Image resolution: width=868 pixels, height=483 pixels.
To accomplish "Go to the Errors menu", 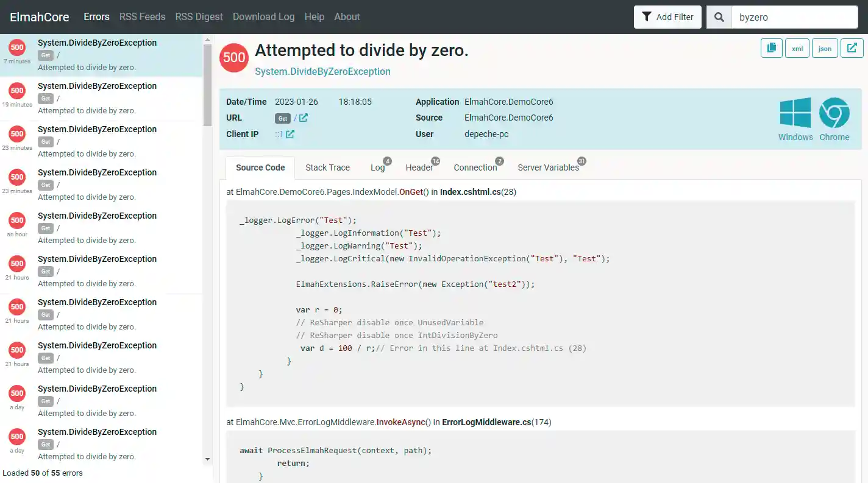I will (x=96, y=17).
